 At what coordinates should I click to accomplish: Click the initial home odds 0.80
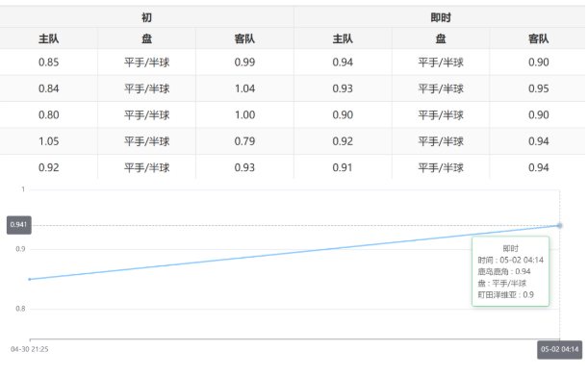pos(49,115)
